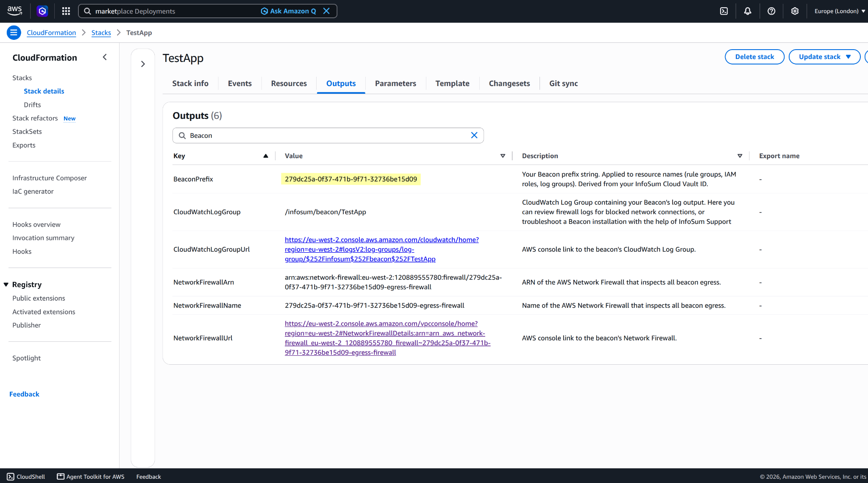
Task: Open Publisher in the Registry section
Action: tap(27, 325)
